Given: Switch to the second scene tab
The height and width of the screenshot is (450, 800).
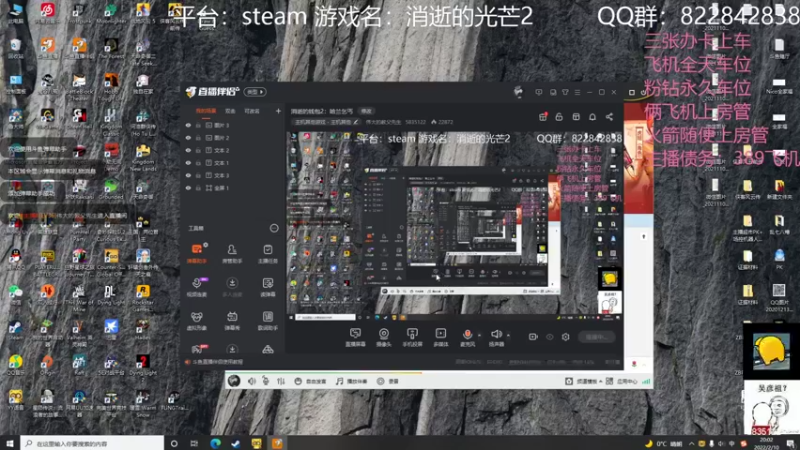Looking at the screenshot, I should point(231,111).
